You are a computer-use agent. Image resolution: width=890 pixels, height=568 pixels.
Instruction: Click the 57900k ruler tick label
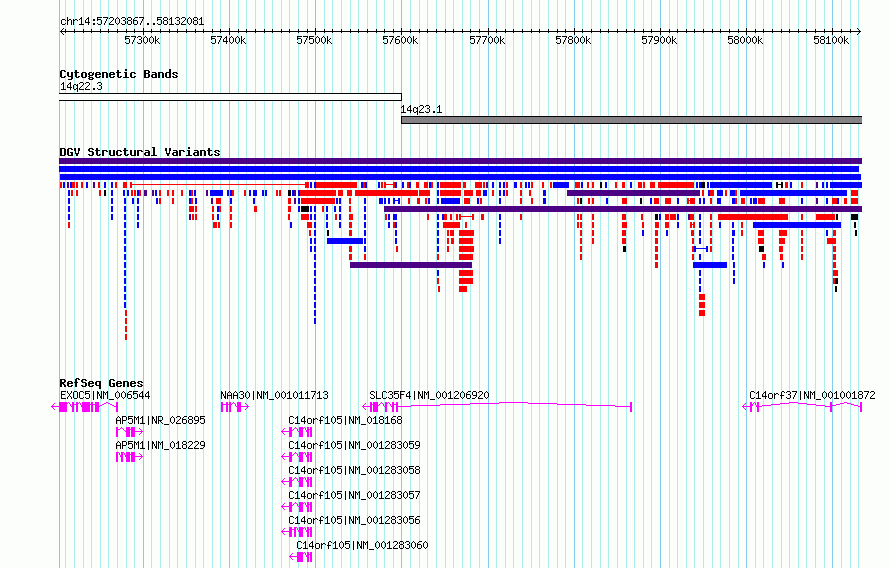(x=659, y=40)
